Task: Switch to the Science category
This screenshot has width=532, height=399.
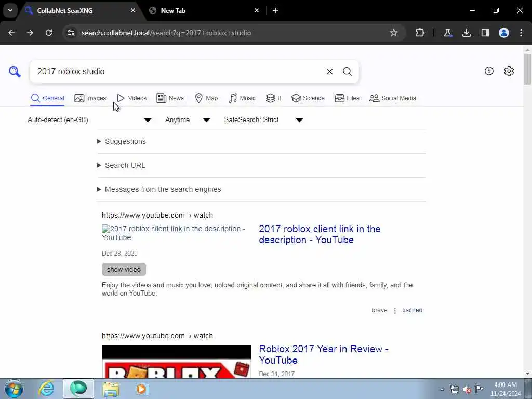Action: pos(308,98)
